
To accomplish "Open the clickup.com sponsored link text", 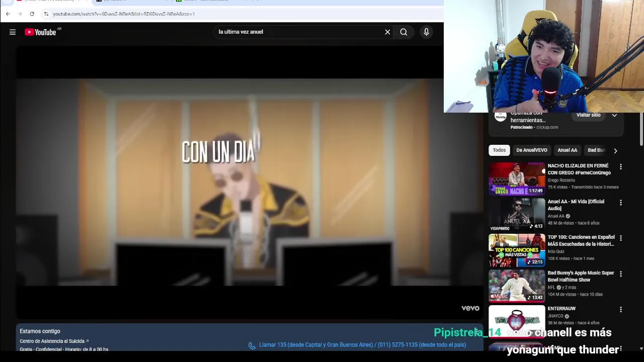I will coord(547,127).
